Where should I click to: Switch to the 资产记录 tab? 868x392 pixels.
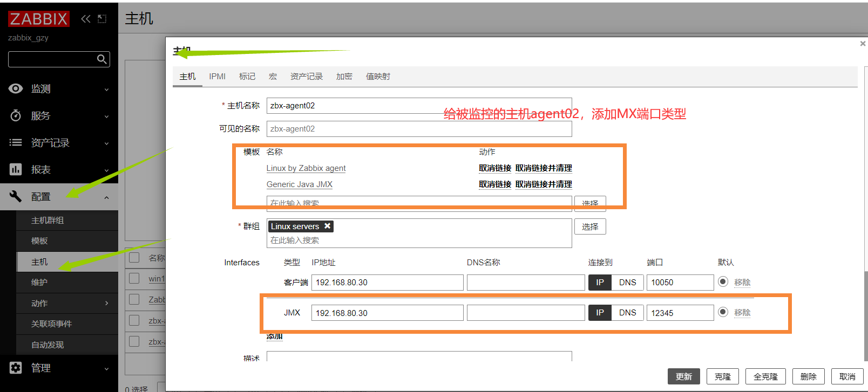pyautogui.click(x=307, y=77)
